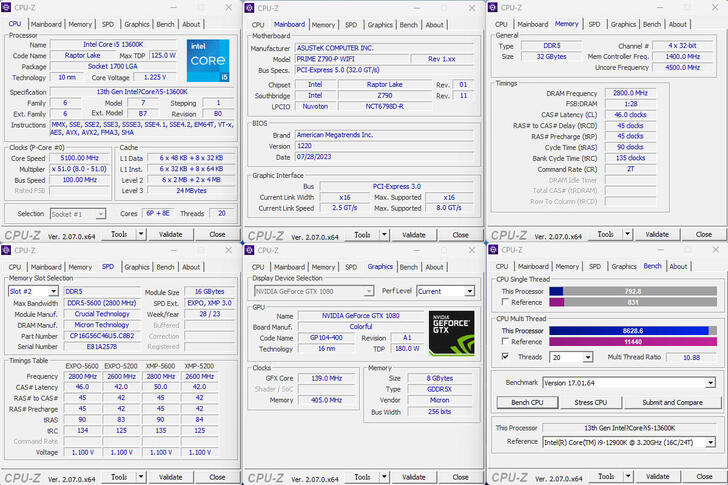The height and width of the screenshot is (485, 728).
Task: Click the CPU-Z title icon in the Bench window
Action: tap(493, 250)
